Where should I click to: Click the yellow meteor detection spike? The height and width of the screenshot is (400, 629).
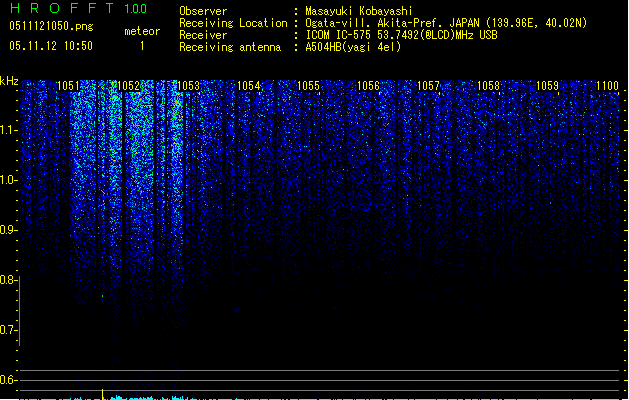102,394
